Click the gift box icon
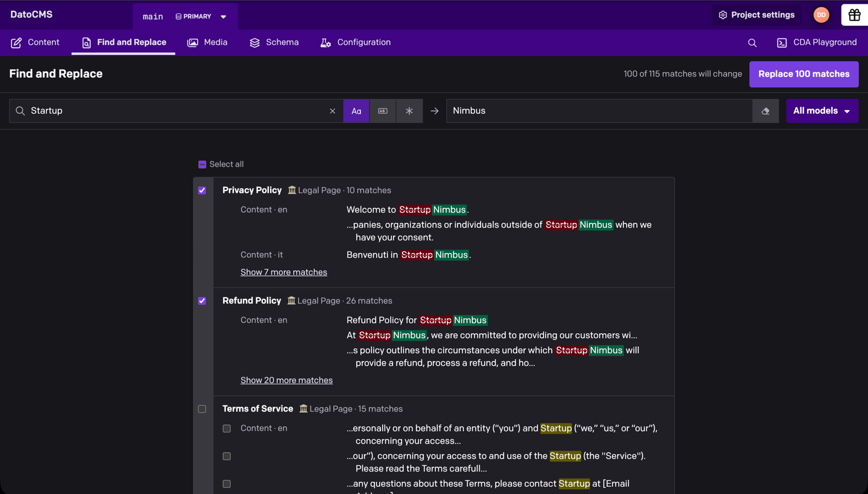 click(854, 15)
